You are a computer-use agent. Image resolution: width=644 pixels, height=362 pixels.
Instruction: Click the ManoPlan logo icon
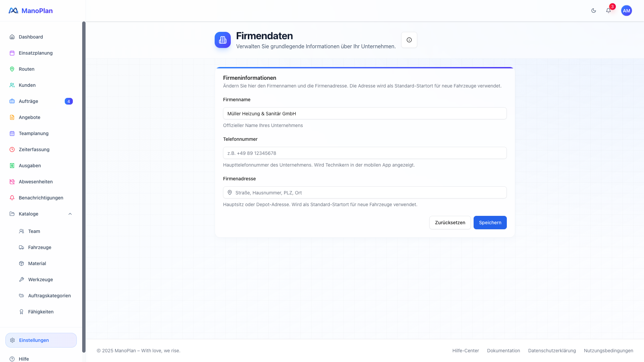pyautogui.click(x=13, y=11)
